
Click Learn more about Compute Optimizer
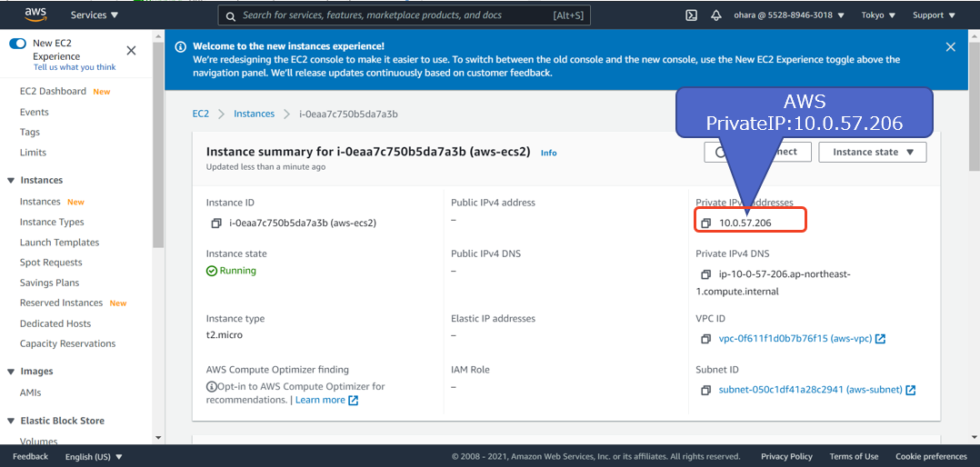(320, 400)
